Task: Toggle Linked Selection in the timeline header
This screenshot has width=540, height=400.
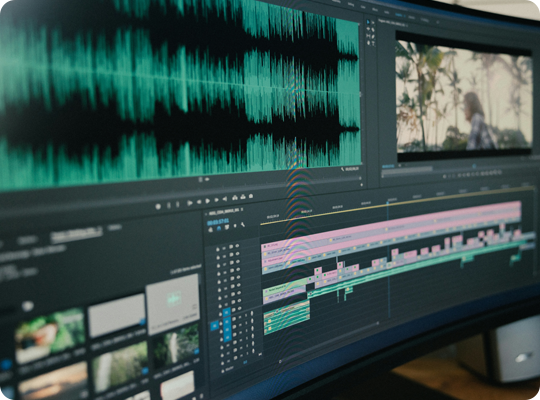Action: pos(227,227)
